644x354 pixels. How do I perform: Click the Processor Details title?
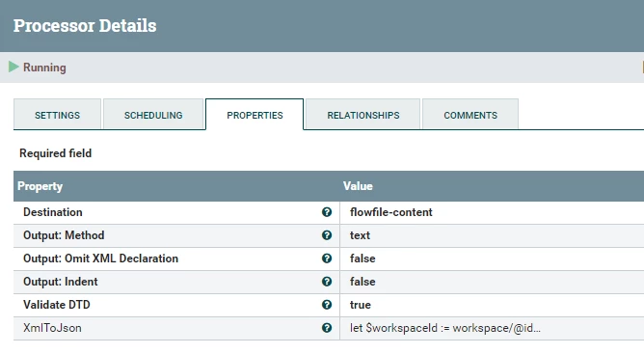(x=85, y=25)
